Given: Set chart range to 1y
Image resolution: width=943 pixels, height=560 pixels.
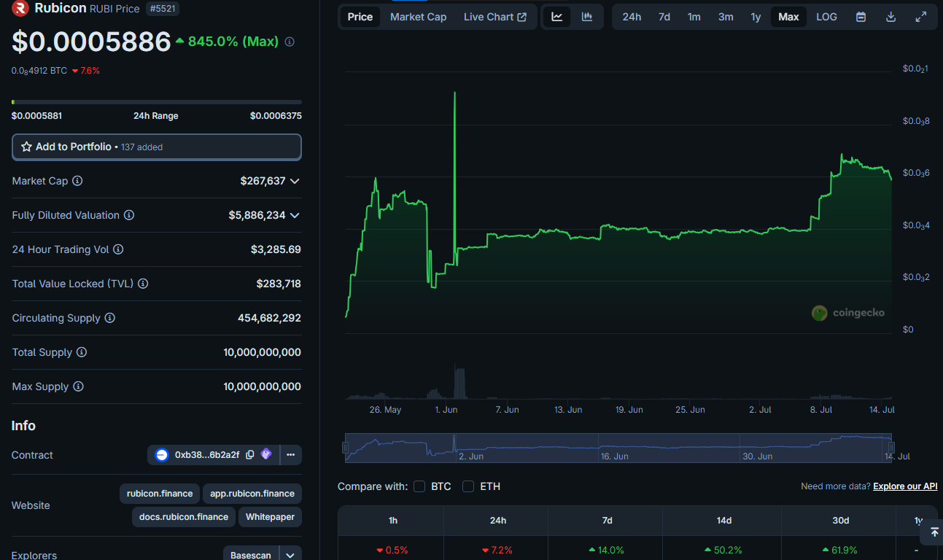Looking at the screenshot, I should click(x=756, y=17).
